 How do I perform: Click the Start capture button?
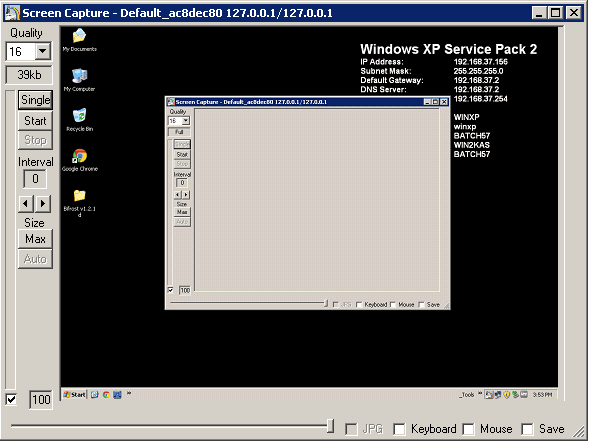(35, 121)
